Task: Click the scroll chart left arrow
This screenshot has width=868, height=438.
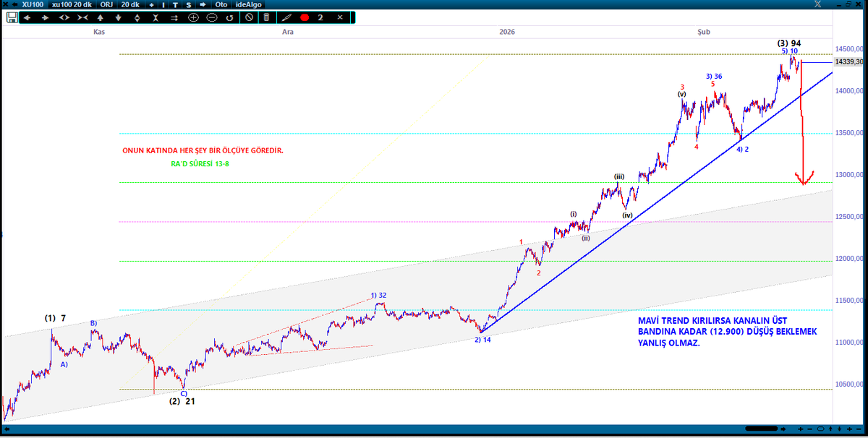Action: [27, 17]
